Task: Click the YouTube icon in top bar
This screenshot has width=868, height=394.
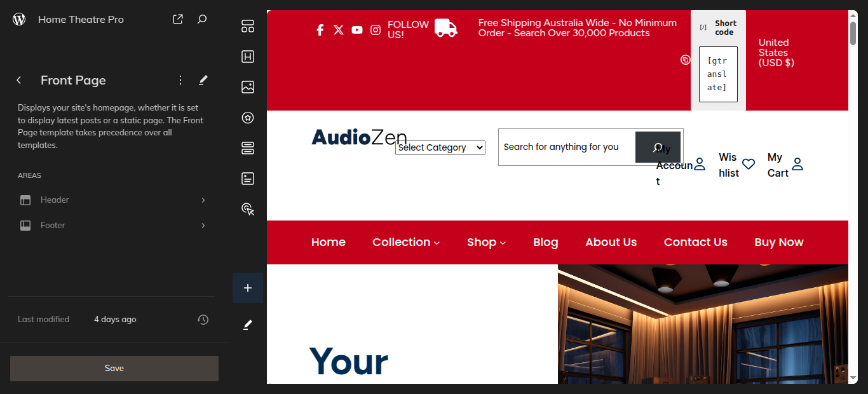Action: click(x=357, y=30)
